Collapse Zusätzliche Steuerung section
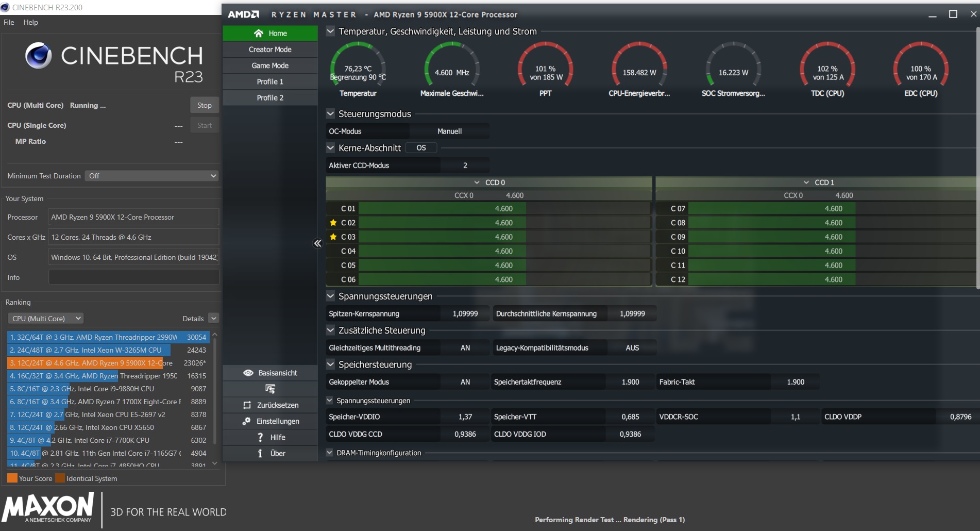 (x=330, y=330)
